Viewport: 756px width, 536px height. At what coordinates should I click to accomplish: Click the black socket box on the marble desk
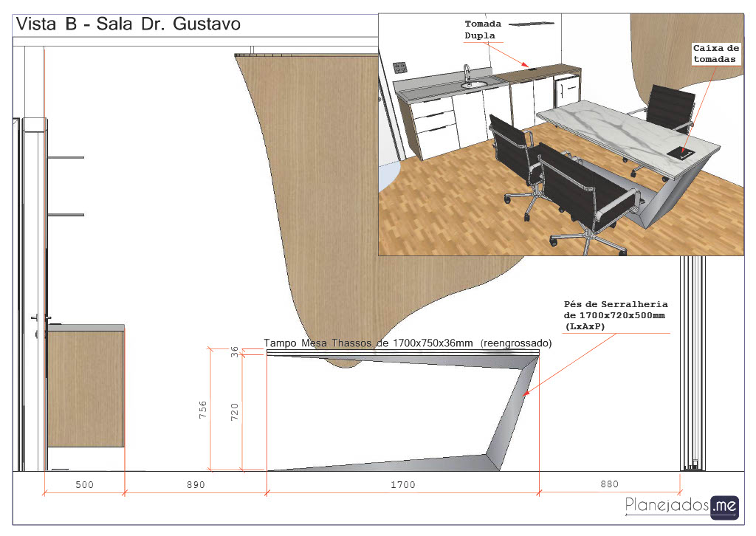coord(683,152)
